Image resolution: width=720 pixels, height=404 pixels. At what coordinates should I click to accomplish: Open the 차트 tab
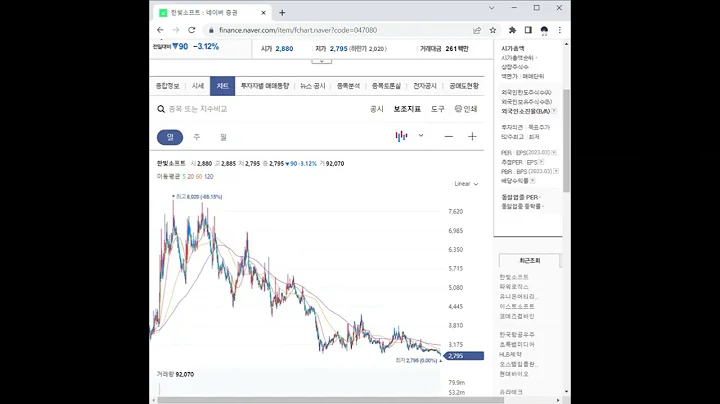[222, 86]
